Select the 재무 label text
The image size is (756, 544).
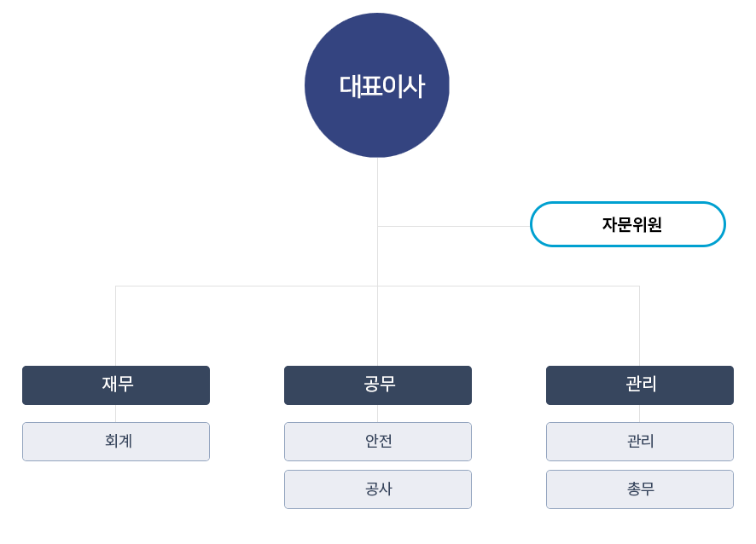coord(118,384)
